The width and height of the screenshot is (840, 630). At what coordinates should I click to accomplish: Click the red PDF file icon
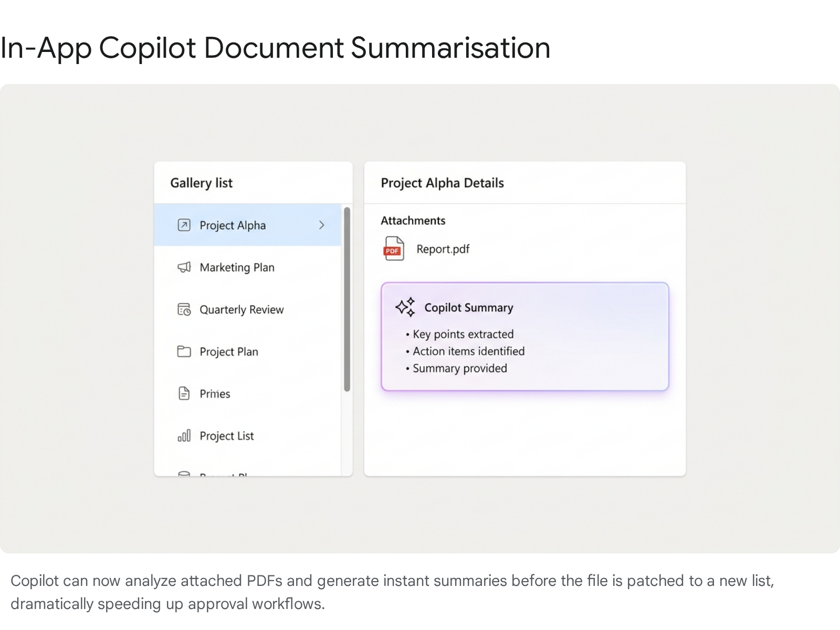coord(393,249)
